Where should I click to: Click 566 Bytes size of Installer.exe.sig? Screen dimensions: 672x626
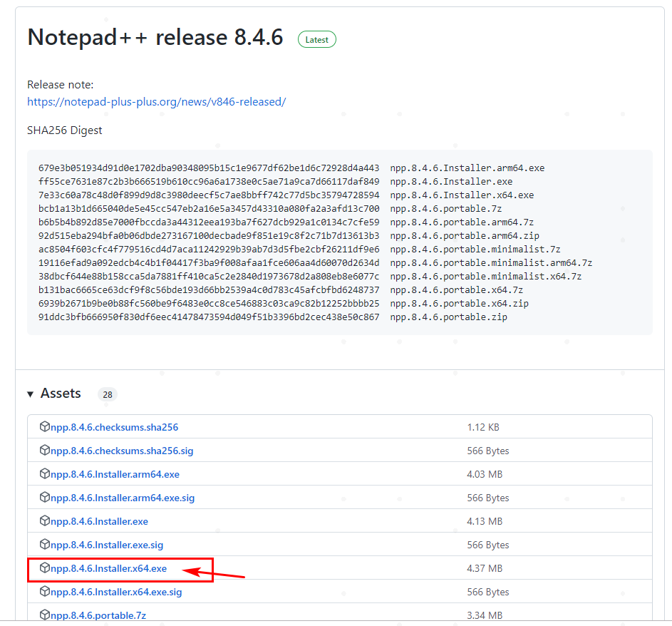coord(488,545)
